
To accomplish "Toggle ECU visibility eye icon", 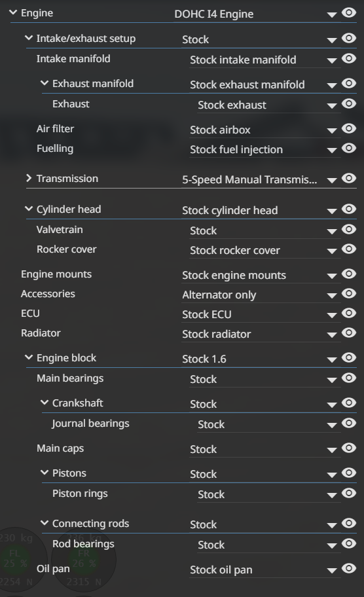I will 349,313.
